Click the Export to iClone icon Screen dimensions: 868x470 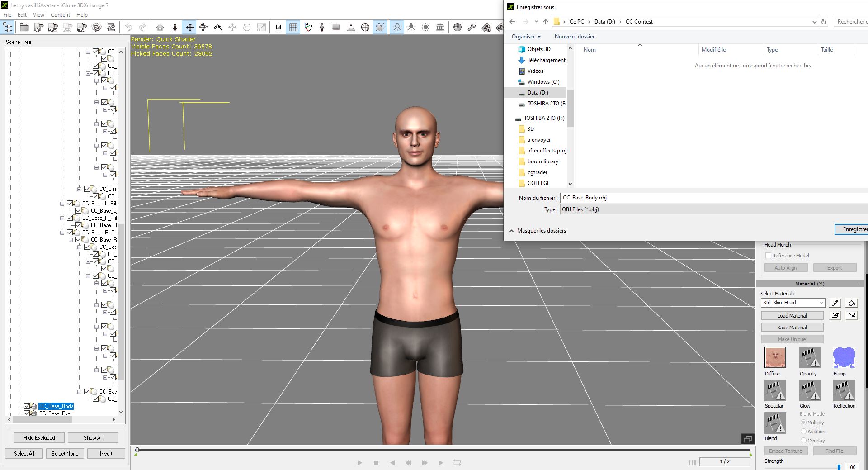point(39,28)
